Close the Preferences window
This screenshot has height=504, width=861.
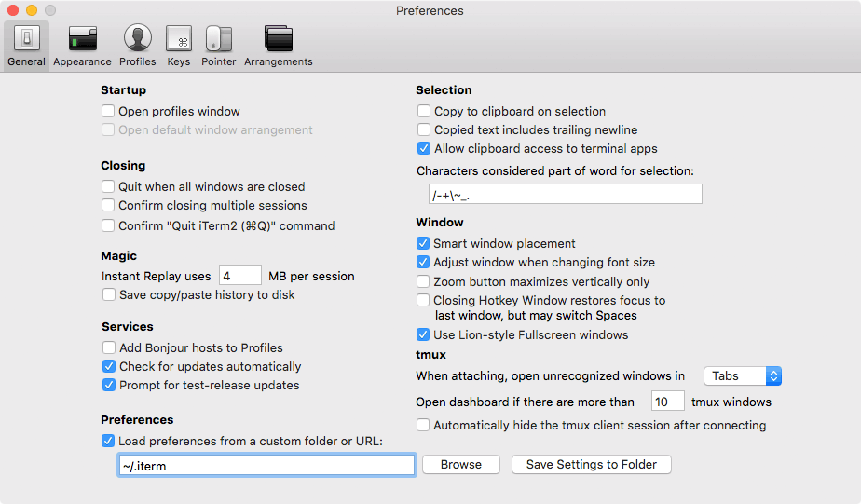[13, 10]
